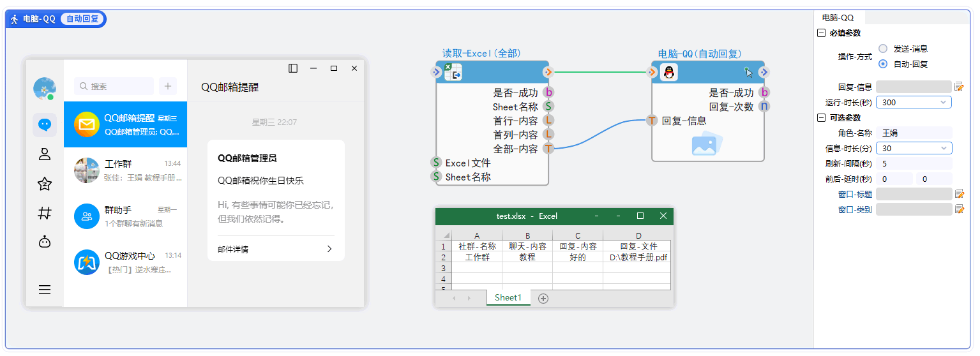Collapse the 可选参数 section

[821, 118]
